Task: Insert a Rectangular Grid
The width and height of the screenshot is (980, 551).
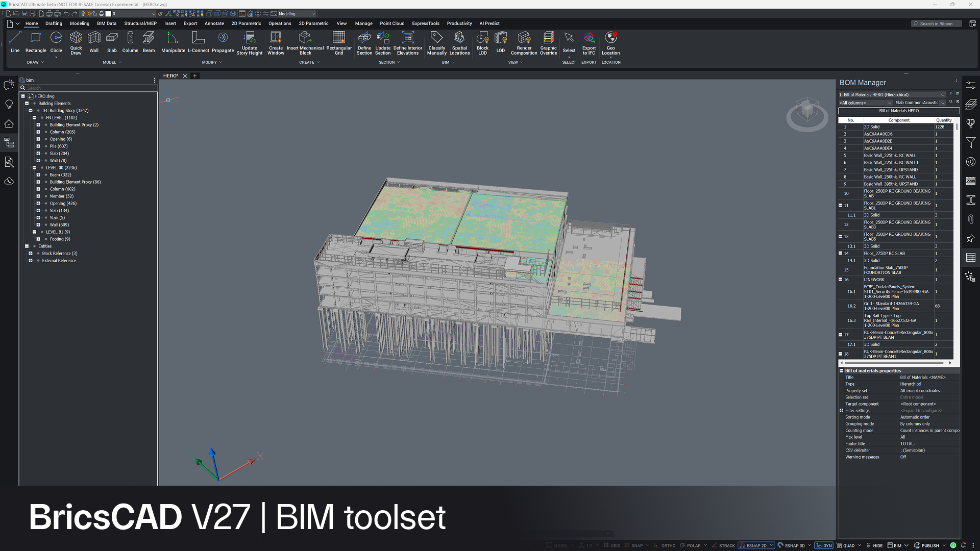Action: point(339,43)
